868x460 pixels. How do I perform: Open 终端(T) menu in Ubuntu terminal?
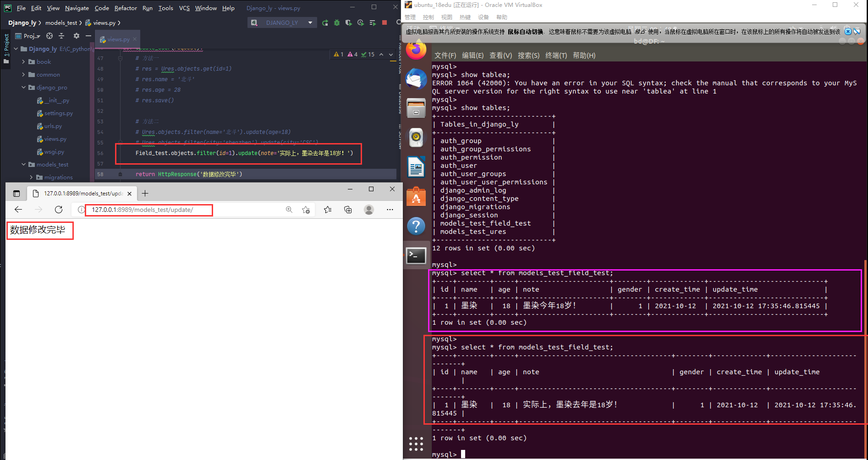[x=556, y=55]
